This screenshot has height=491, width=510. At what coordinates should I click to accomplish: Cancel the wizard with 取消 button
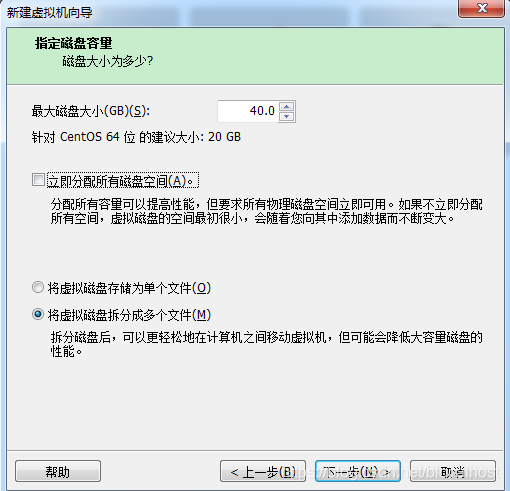pyautogui.click(x=453, y=471)
